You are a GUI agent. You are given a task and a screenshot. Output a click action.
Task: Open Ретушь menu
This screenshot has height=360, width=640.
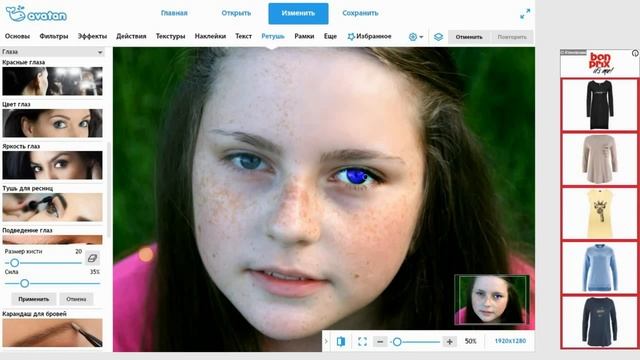[x=273, y=36]
